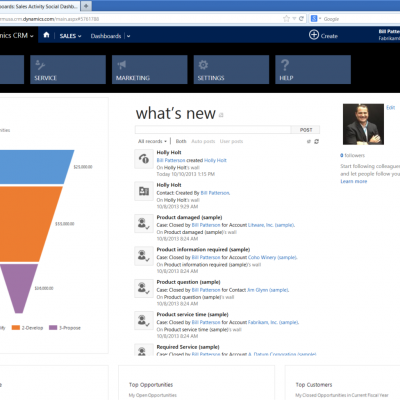Click the Product question case icon
The height and width of the screenshot is (400, 400).
point(144,288)
